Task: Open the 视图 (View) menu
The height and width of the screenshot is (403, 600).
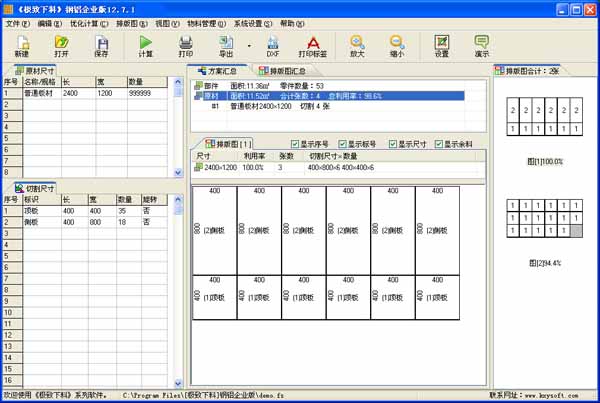Action: 167,24
